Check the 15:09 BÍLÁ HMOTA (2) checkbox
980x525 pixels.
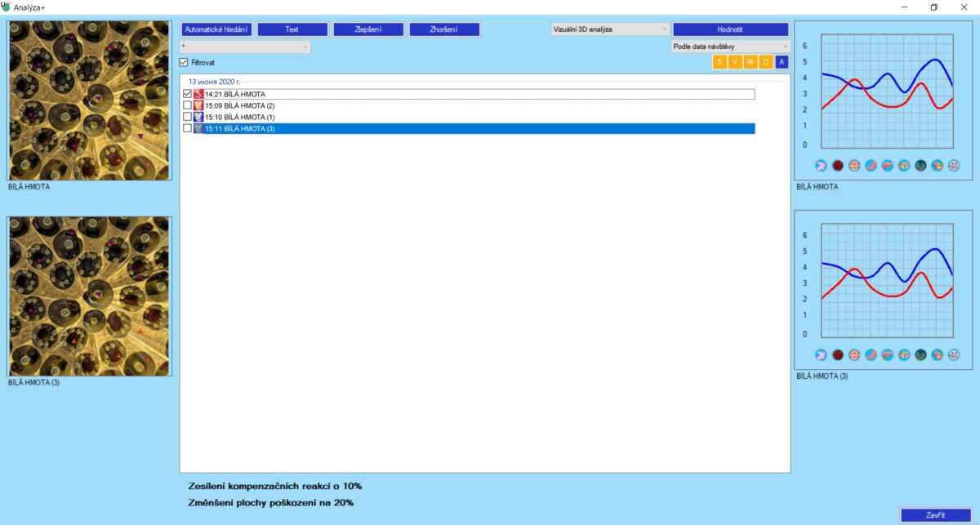[188, 106]
